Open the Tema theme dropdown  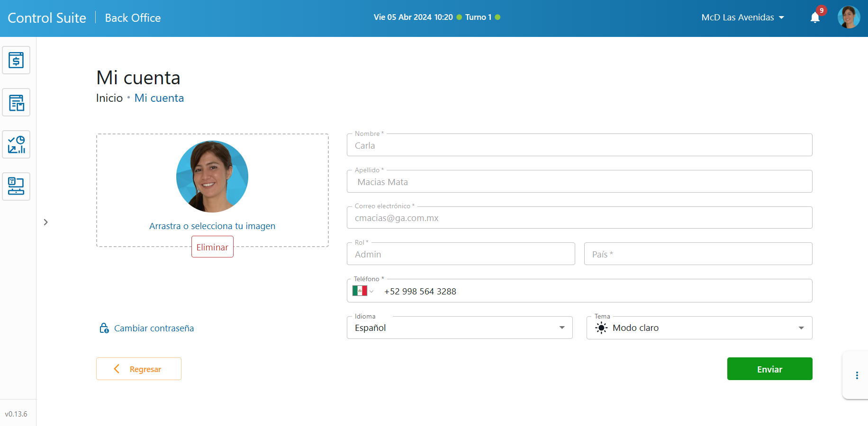pos(699,328)
